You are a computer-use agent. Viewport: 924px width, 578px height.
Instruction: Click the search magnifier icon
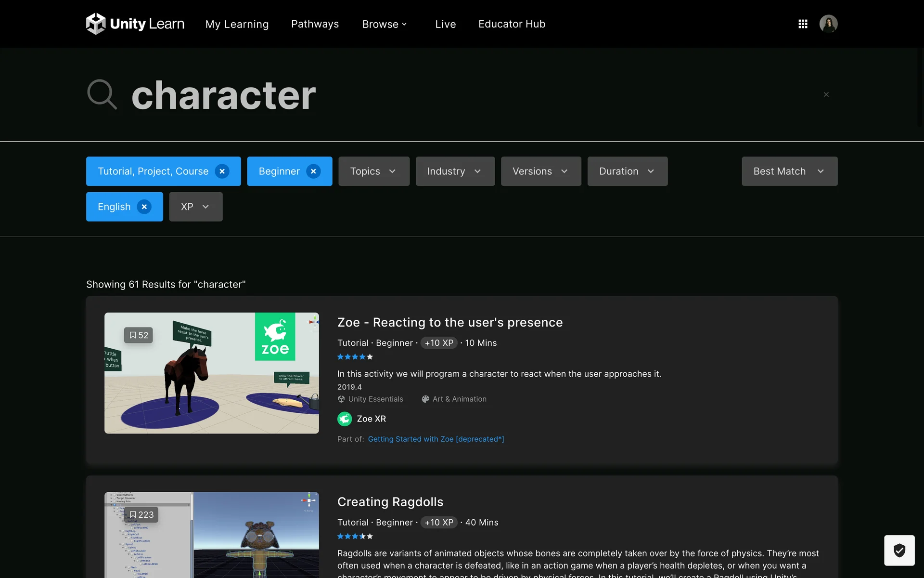point(102,94)
